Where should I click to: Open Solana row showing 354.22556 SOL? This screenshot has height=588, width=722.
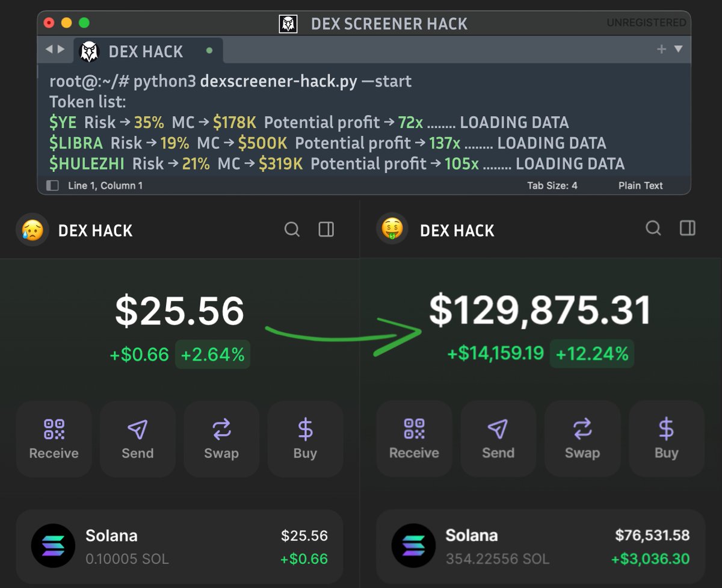(x=540, y=546)
